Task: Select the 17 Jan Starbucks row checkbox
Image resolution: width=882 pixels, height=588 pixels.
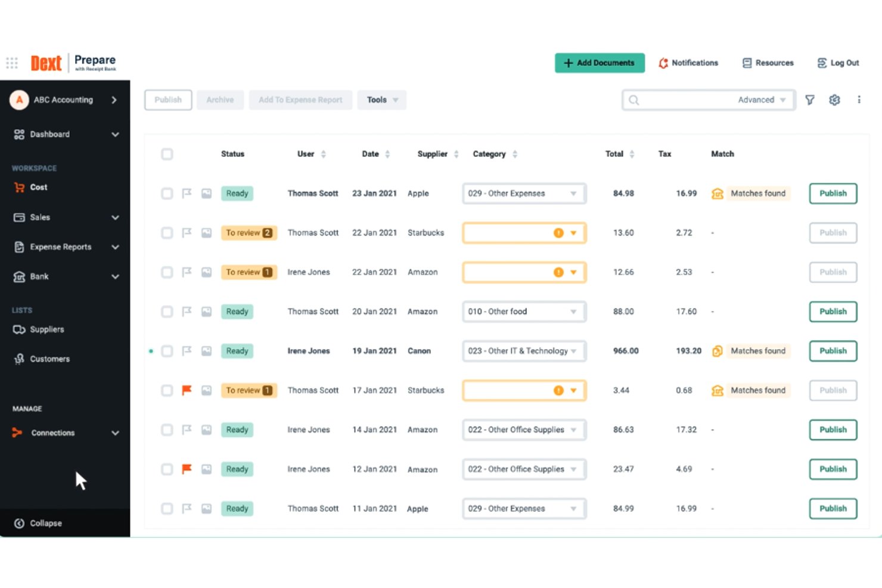Action: pos(167,390)
